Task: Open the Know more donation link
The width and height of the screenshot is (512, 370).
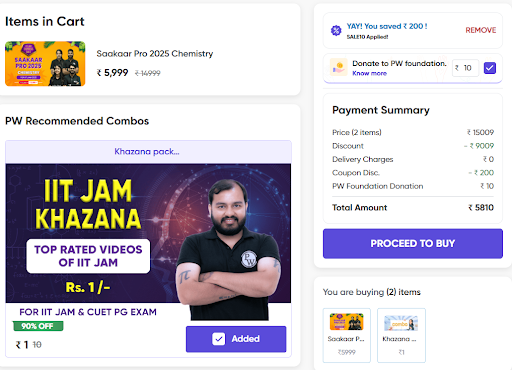Action: (x=369, y=73)
